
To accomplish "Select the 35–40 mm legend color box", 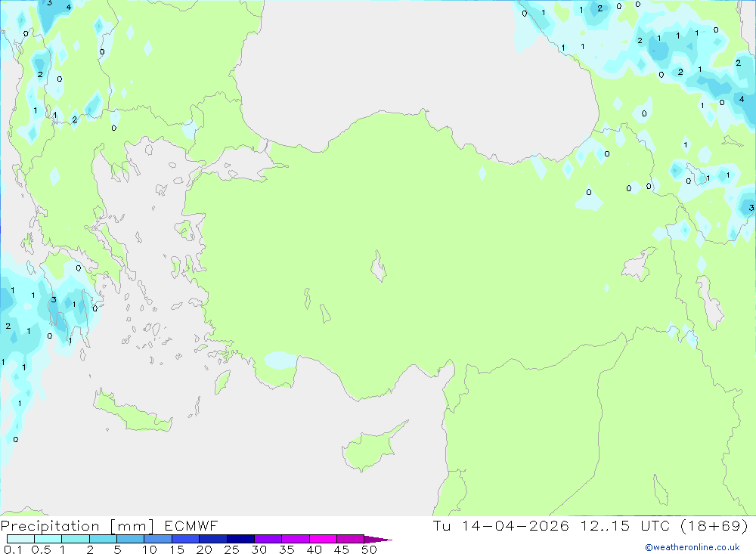I will point(296,539).
